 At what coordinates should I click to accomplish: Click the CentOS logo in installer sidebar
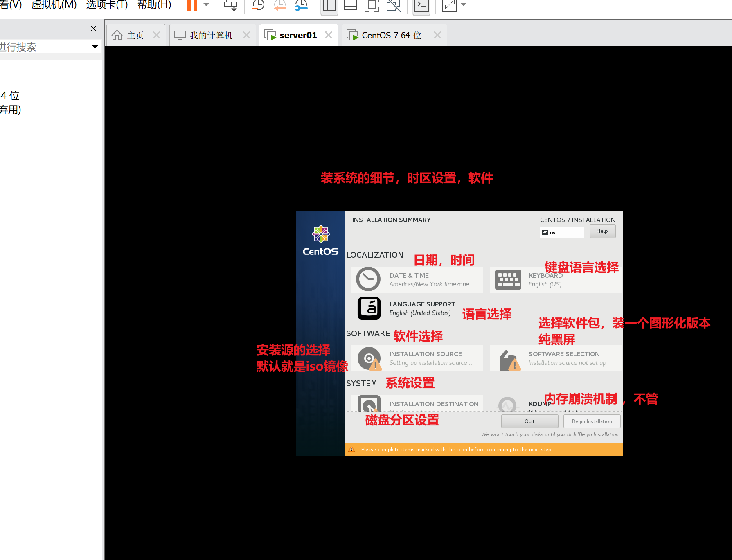click(x=320, y=241)
